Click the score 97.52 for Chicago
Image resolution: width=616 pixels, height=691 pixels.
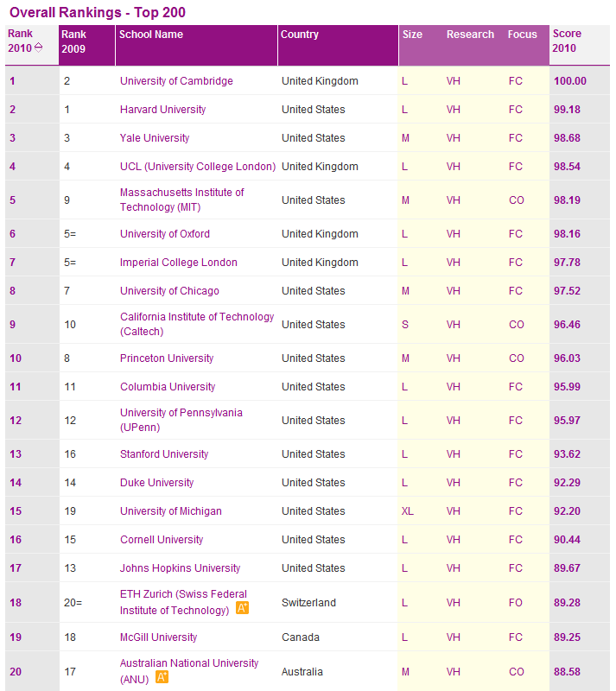tap(567, 291)
